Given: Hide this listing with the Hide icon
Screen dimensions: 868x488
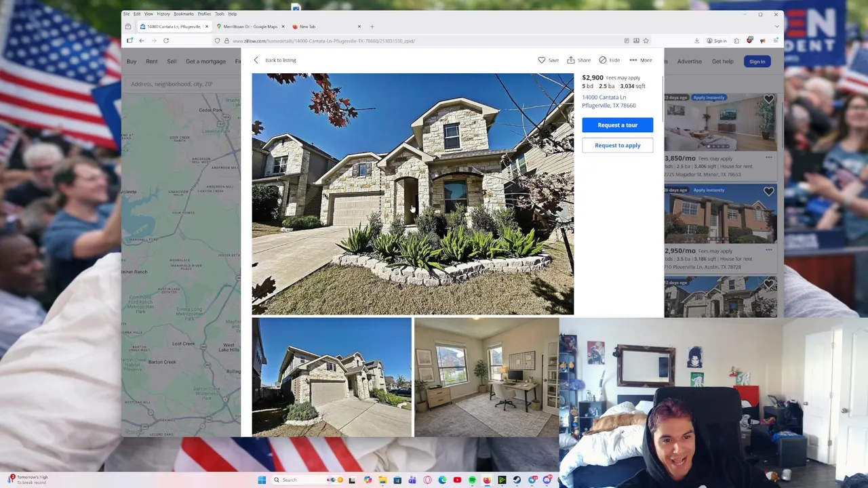Looking at the screenshot, I should pyautogui.click(x=603, y=60).
